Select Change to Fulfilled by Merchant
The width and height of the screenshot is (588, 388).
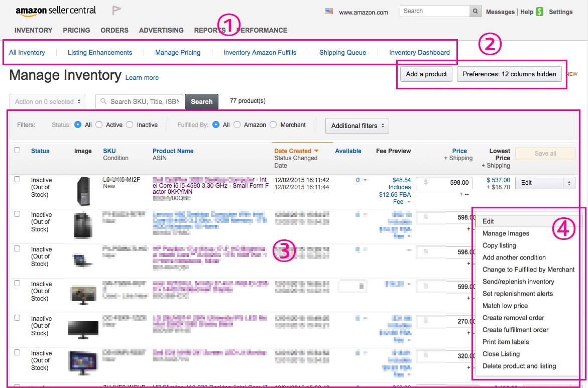click(528, 269)
